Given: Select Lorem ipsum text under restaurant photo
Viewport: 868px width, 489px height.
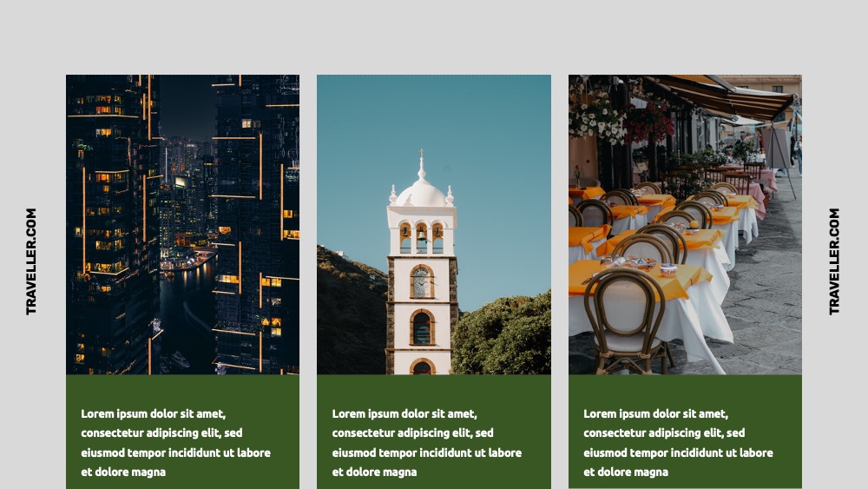Looking at the screenshot, I should tap(678, 442).
